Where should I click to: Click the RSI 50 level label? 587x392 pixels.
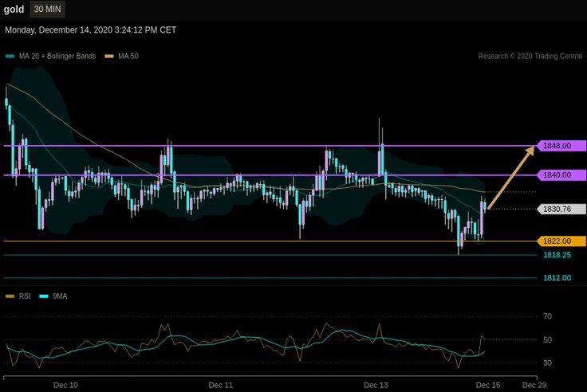coord(547,340)
